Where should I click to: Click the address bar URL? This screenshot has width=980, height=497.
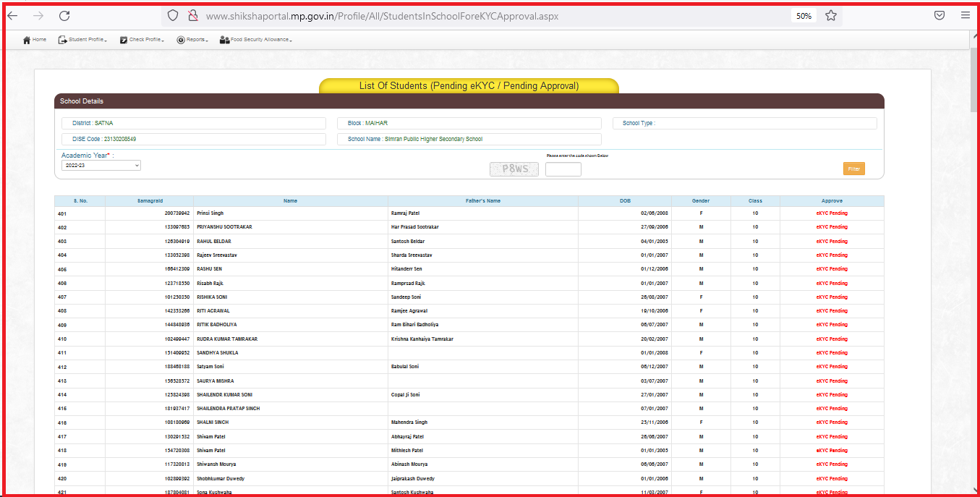[x=382, y=16]
